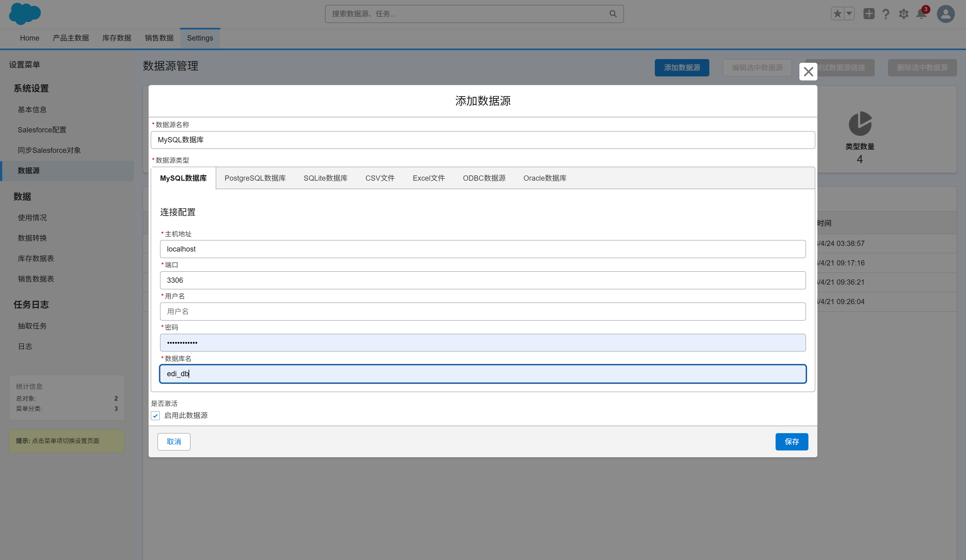Select 数据转换 in the sidebar
The width and height of the screenshot is (966, 560).
coord(32,238)
